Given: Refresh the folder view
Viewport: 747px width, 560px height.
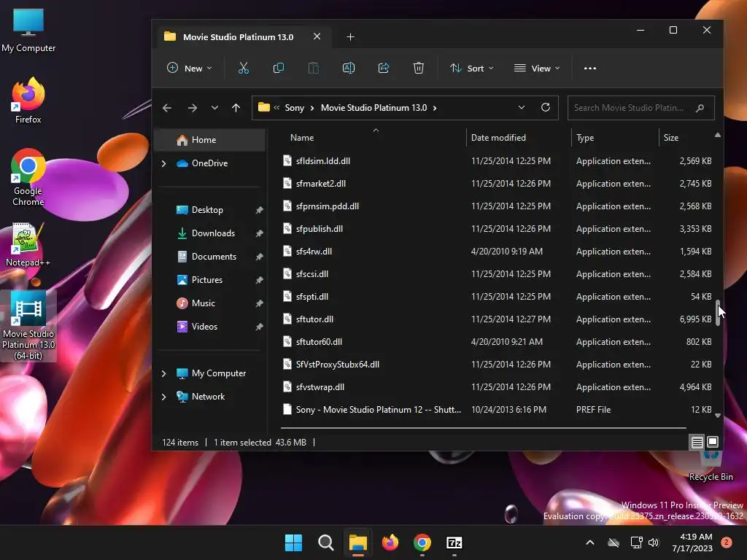Looking at the screenshot, I should [x=546, y=107].
